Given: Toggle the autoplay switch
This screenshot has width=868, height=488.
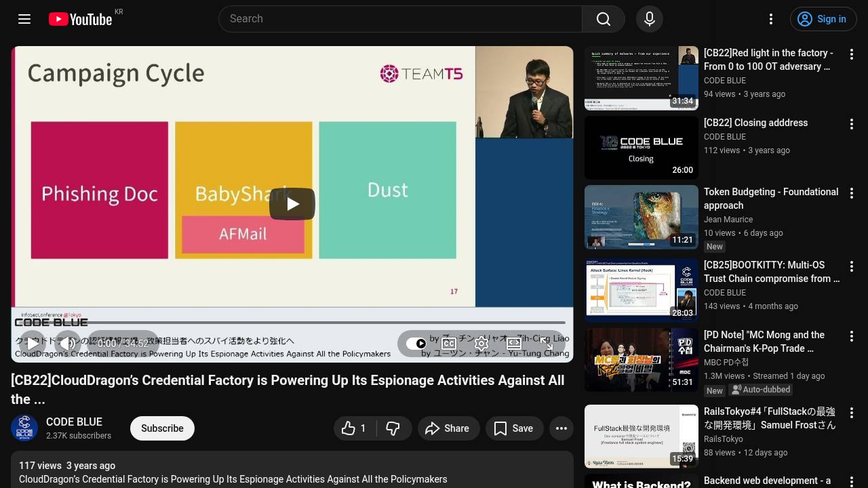Looking at the screenshot, I should 416,344.
